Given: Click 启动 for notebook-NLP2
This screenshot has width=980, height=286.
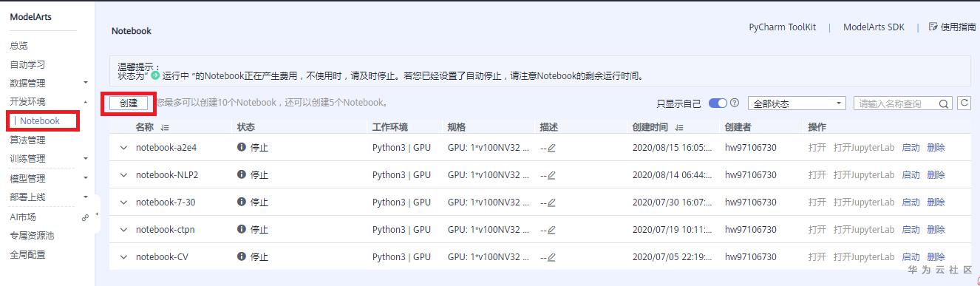Looking at the screenshot, I should coord(911,175).
